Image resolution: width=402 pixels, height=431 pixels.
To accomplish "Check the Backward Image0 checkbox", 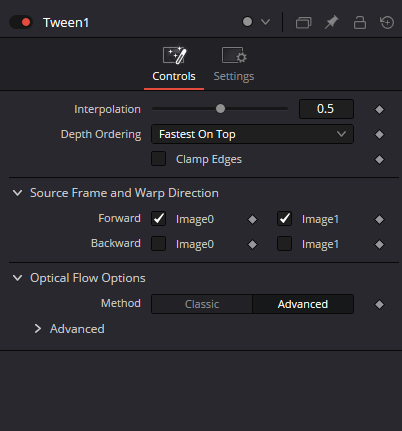I will [159, 244].
